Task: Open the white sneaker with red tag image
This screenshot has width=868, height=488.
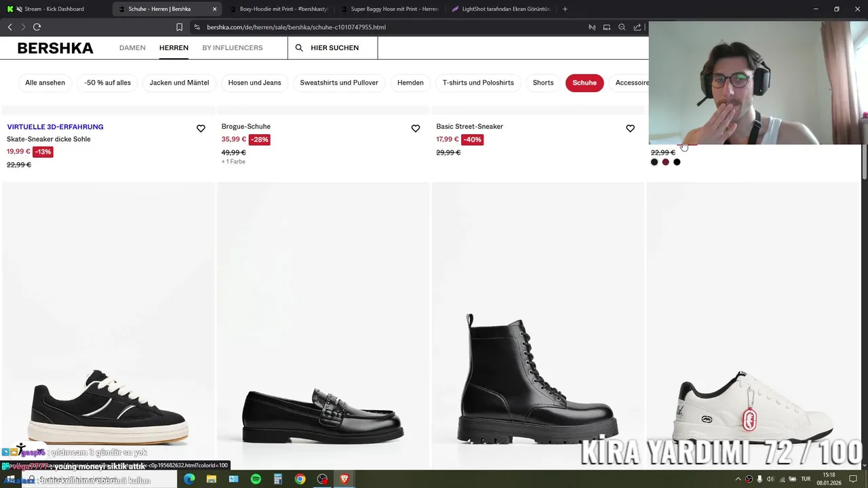Action: point(753,325)
